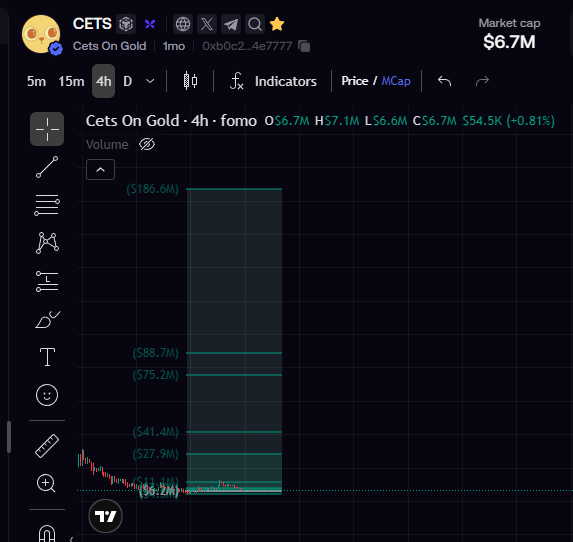Screen dimensions: 573x542
Task: Open the CETS X/Twitter profile
Action: tap(207, 24)
